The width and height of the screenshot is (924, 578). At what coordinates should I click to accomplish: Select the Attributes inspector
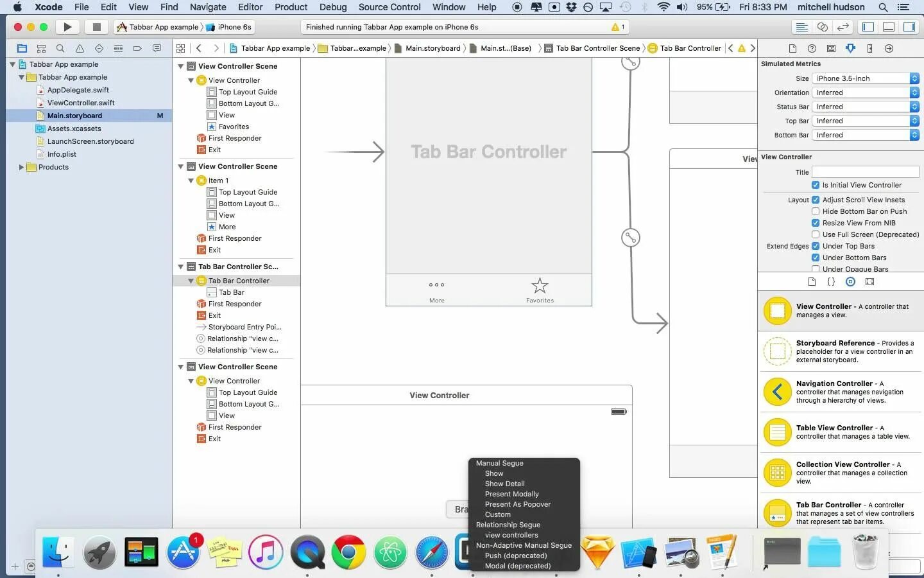click(x=850, y=48)
